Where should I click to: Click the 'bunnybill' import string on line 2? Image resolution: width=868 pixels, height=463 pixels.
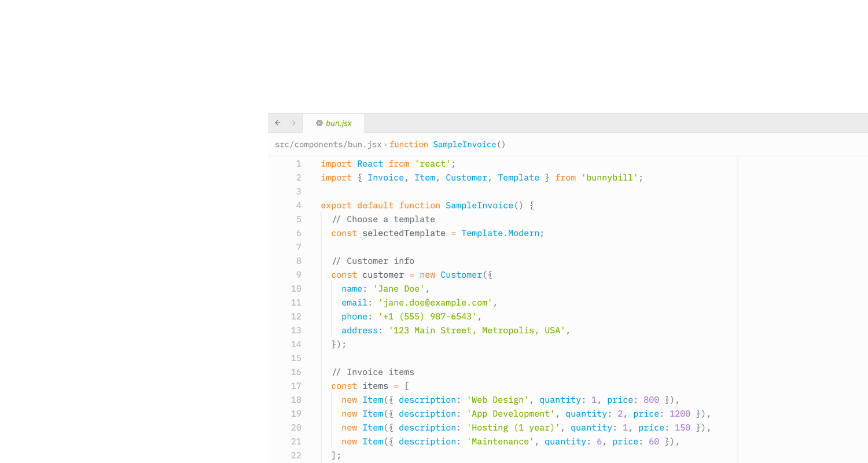pos(609,178)
